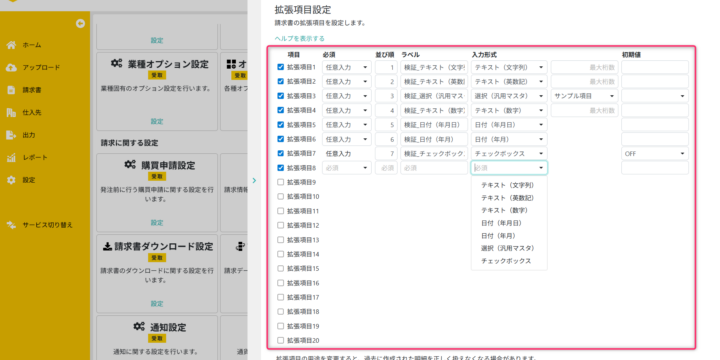
Task: Click 設定 link under 購買申請設定
Action: click(157, 223)
